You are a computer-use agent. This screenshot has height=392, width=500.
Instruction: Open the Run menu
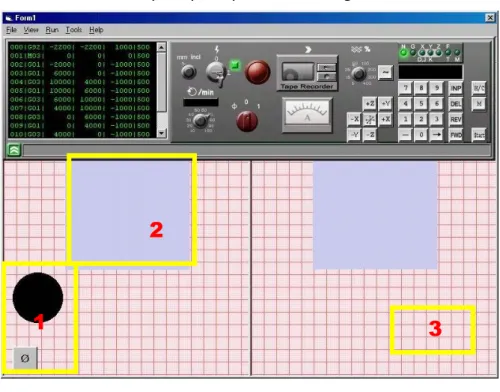click(x=52, y=30)
